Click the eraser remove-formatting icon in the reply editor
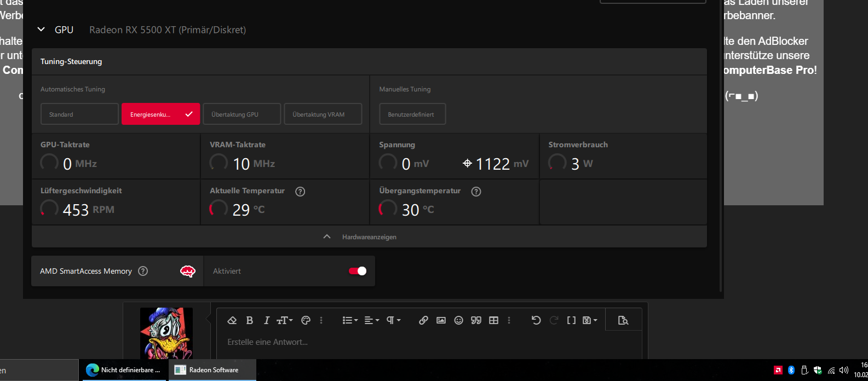The image size is (868, 381). pos(232,320)
